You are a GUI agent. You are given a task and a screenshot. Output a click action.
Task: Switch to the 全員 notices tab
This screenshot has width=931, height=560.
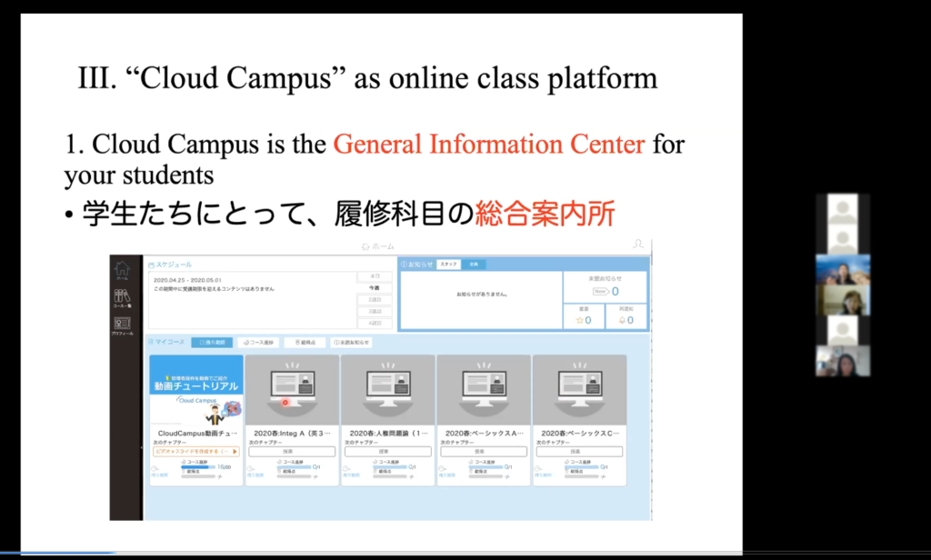(474, 265)
